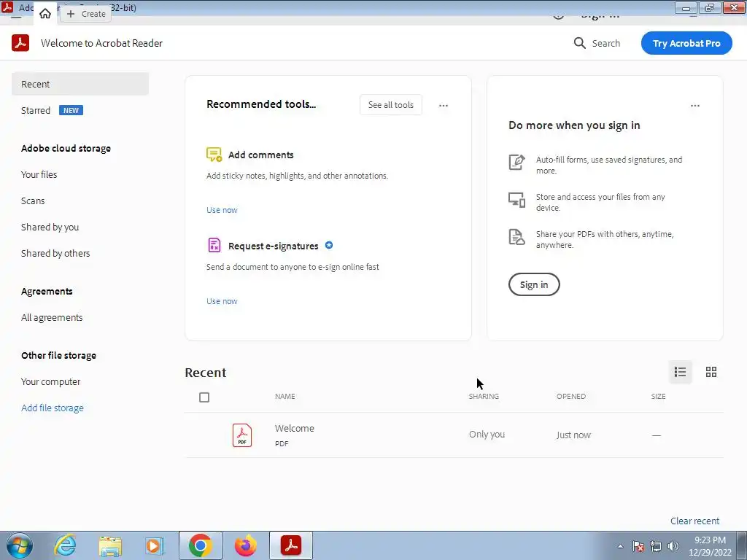
Task: Click the auto-fill forms icon
Action: [516, 162]
